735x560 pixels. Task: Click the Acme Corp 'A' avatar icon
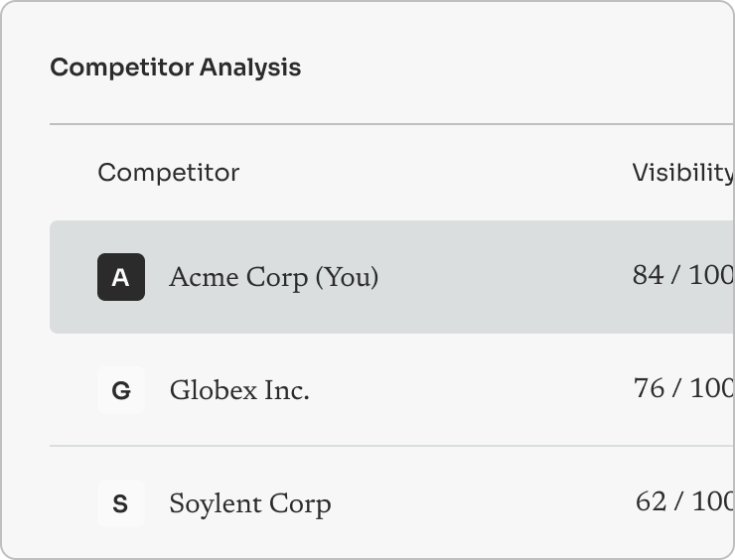tap(121, 277)
